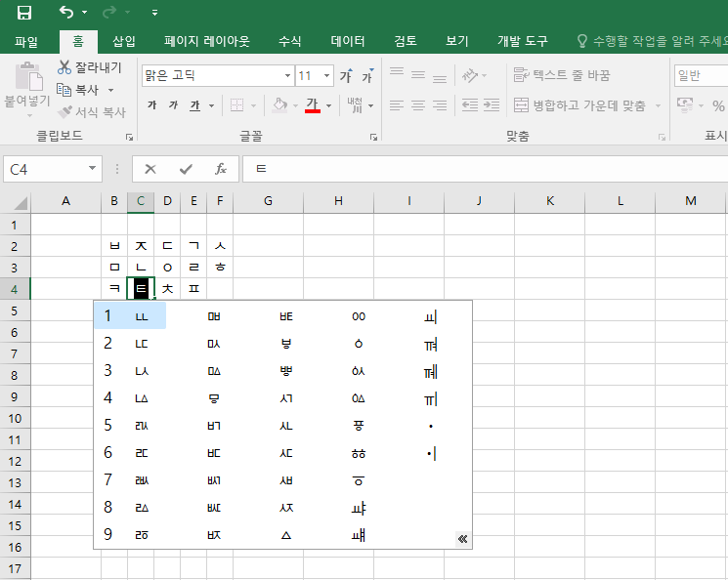This screenshot has height=580, width=728.
Task: Click the Save icon in title bar
Action: [x=24, y=13]
